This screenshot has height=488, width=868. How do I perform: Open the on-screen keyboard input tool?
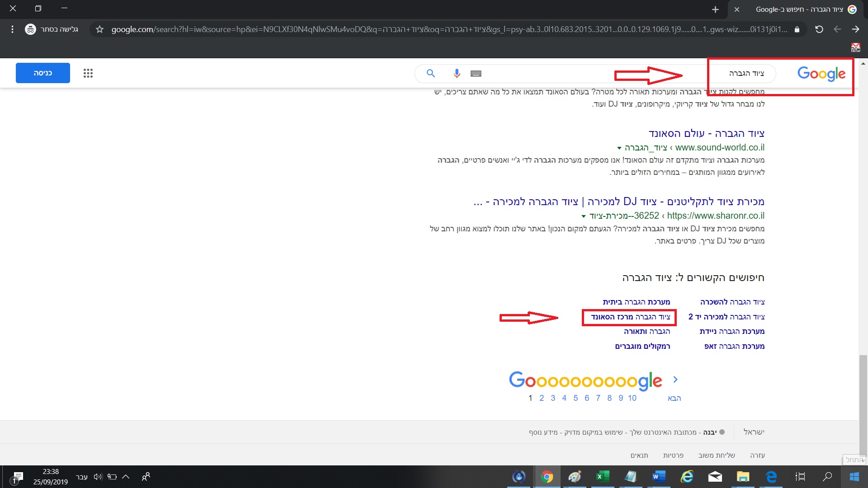point(476,73)
